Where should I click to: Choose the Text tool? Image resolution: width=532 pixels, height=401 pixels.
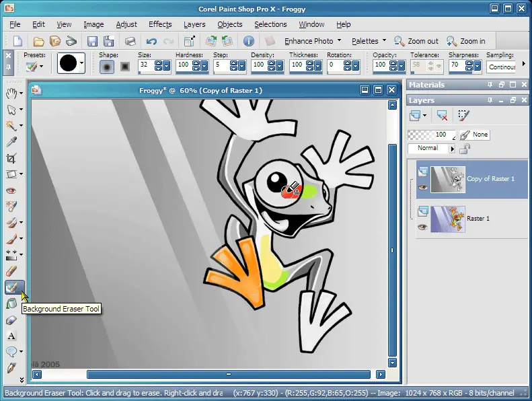point(11,336)
